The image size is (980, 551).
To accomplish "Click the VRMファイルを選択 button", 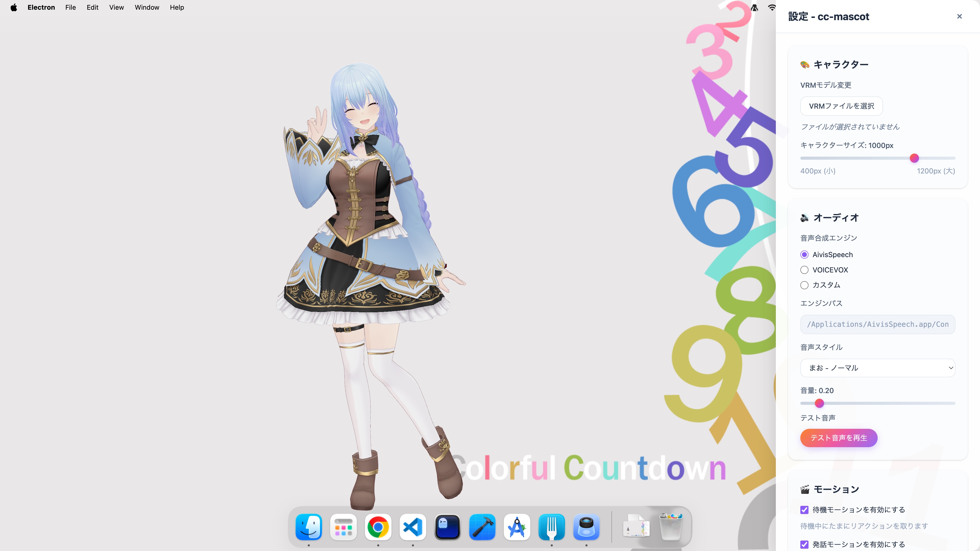I will point(841,106).
